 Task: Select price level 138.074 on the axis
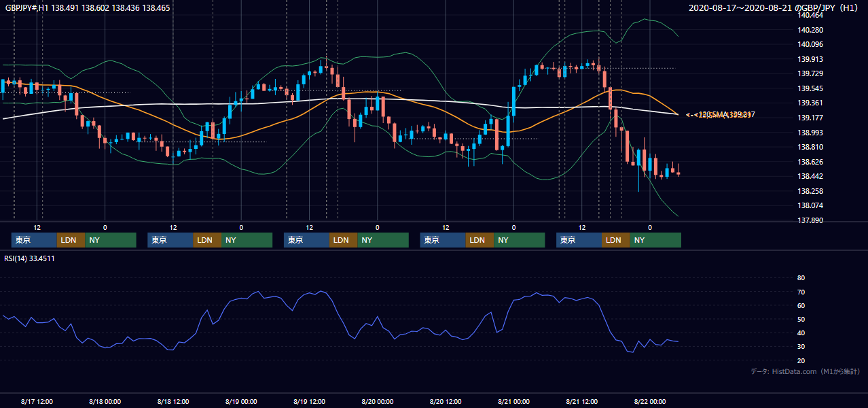point(811,205)
